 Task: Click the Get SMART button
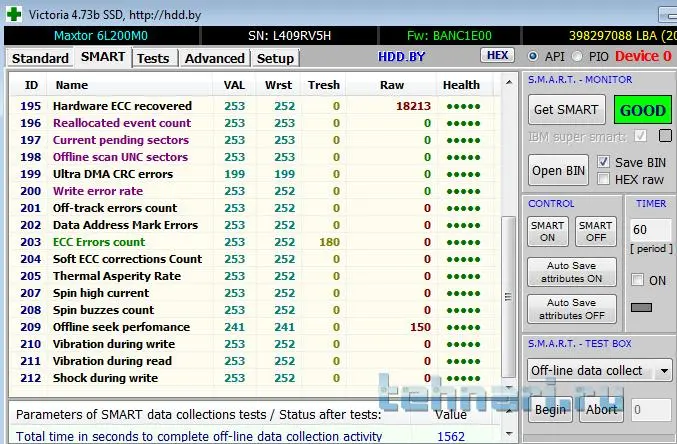[566, 110]
